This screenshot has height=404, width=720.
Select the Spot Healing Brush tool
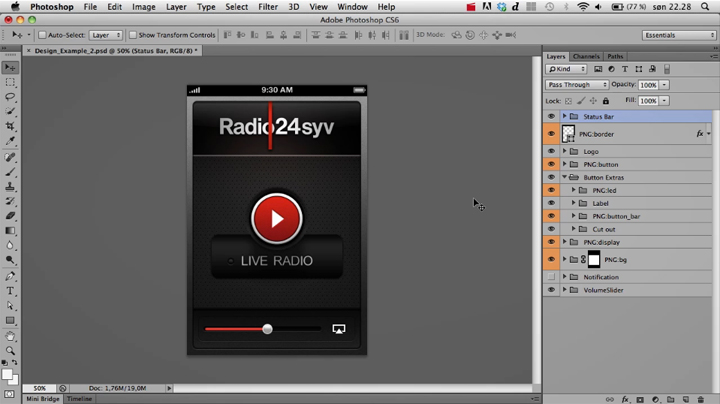[x=10, y=157]
